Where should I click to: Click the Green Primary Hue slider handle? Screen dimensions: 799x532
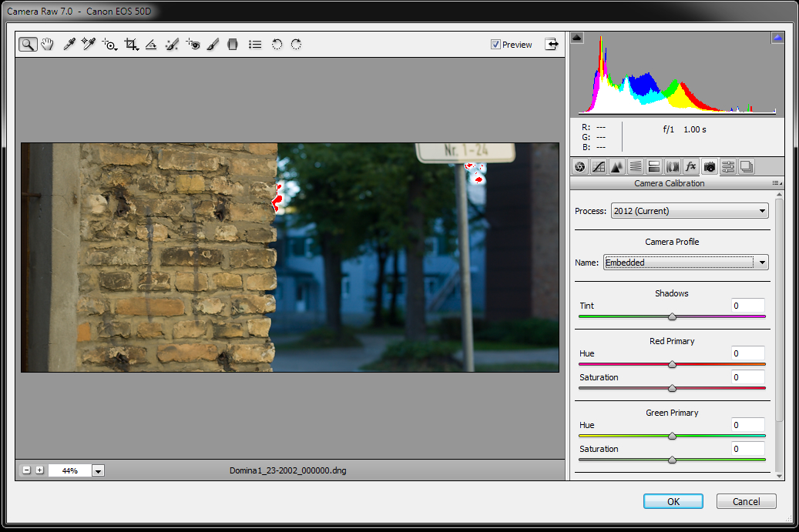[672, 437]
